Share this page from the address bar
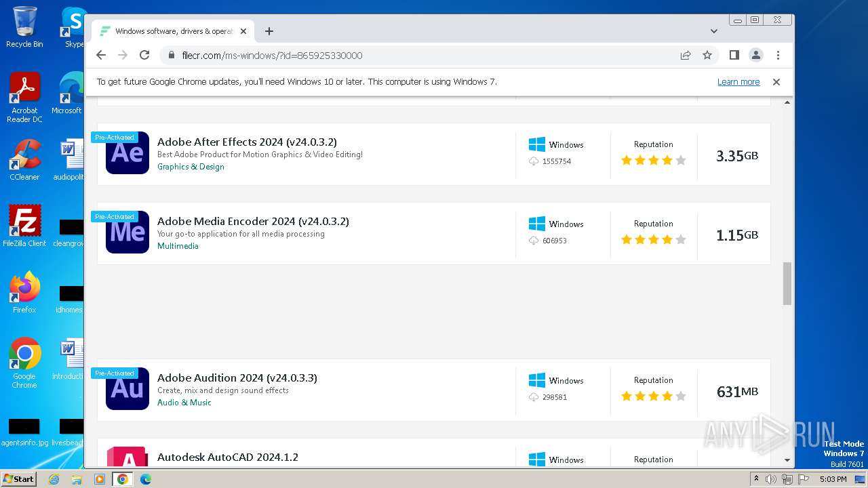 (686, 55)
